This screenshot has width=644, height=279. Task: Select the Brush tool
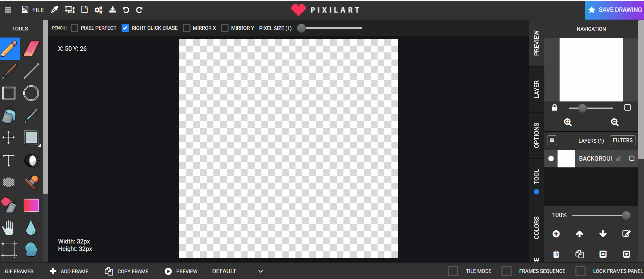[x=9, y=71]
